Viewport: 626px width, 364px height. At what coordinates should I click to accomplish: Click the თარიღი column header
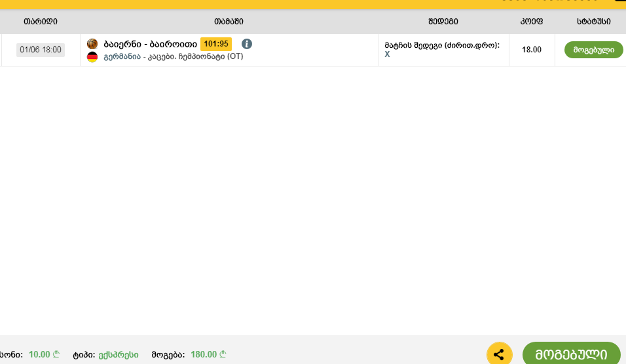tap(41, 22)
